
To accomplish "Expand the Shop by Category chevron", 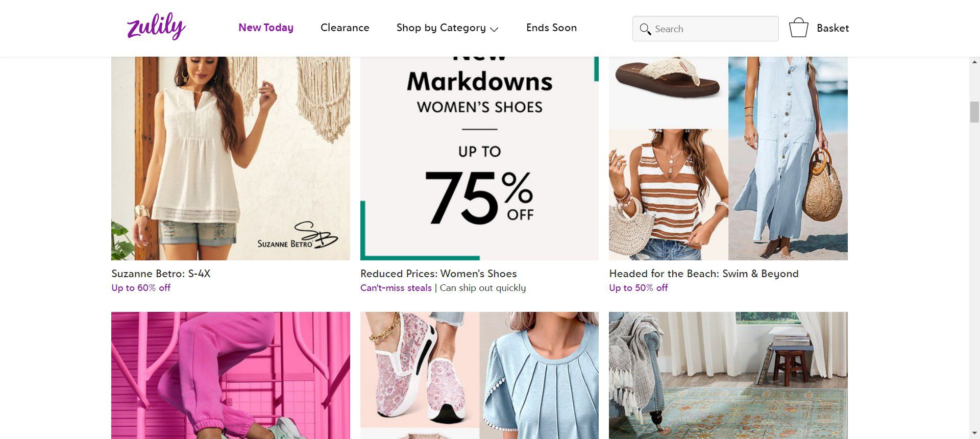I will click(x=494, y=29).
